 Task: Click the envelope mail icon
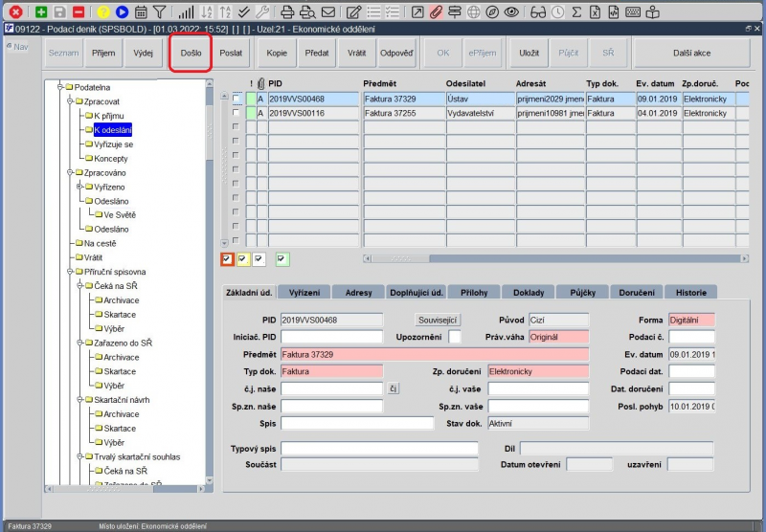tap(328, 12)
